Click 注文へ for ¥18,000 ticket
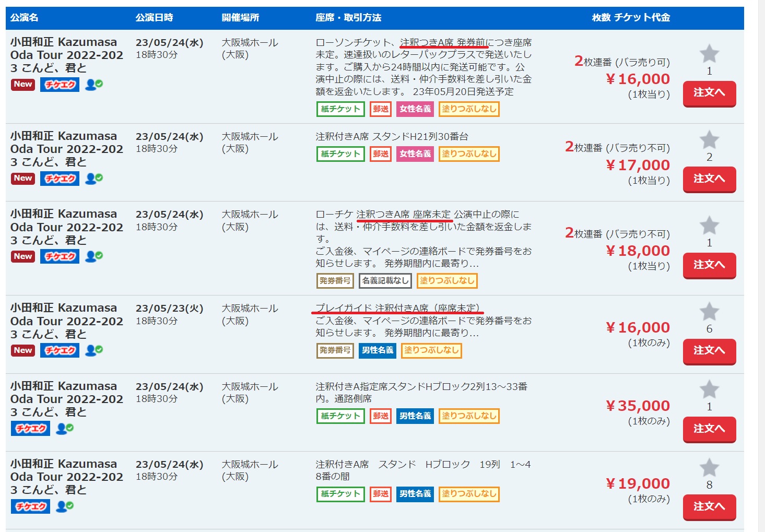Viewport: 765px width, 532px height. [709, 265]
